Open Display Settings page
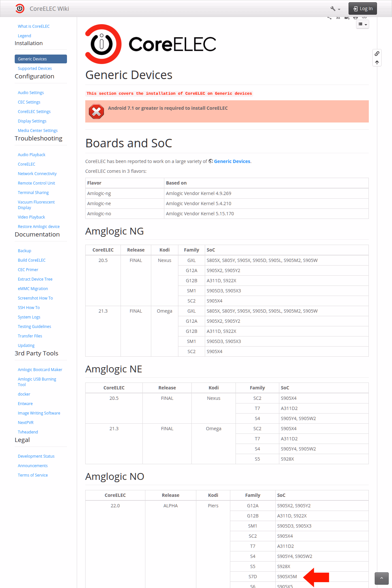This screenshot has height=588, width=392. 32,121
